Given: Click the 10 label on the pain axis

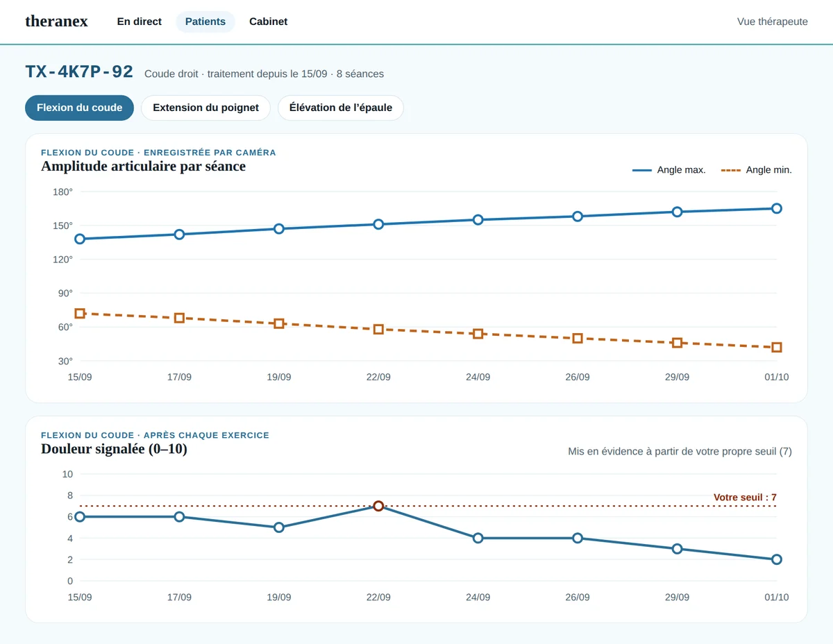Looking at the screenshot, I should (x=67, y=474).
